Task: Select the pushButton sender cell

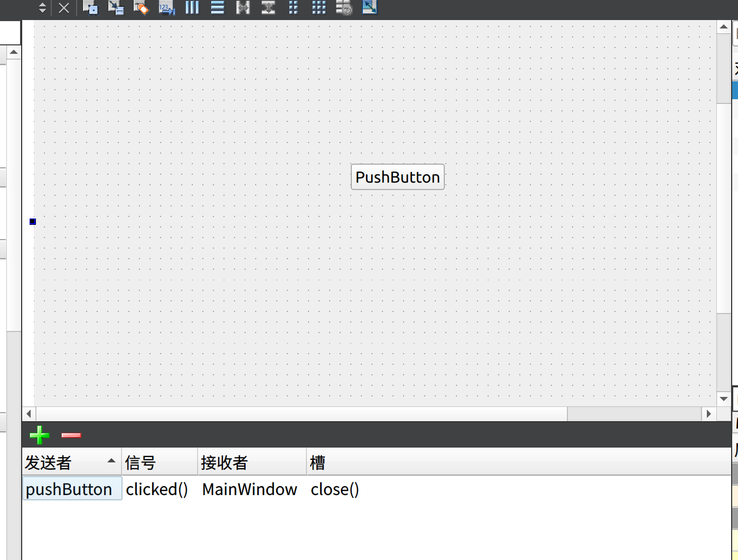Action: point(72,489)
